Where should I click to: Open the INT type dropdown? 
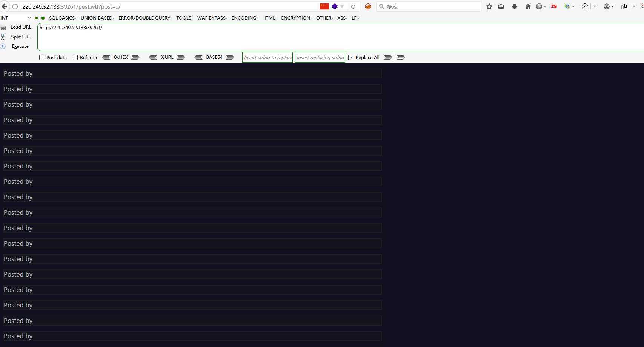point(16,18)
